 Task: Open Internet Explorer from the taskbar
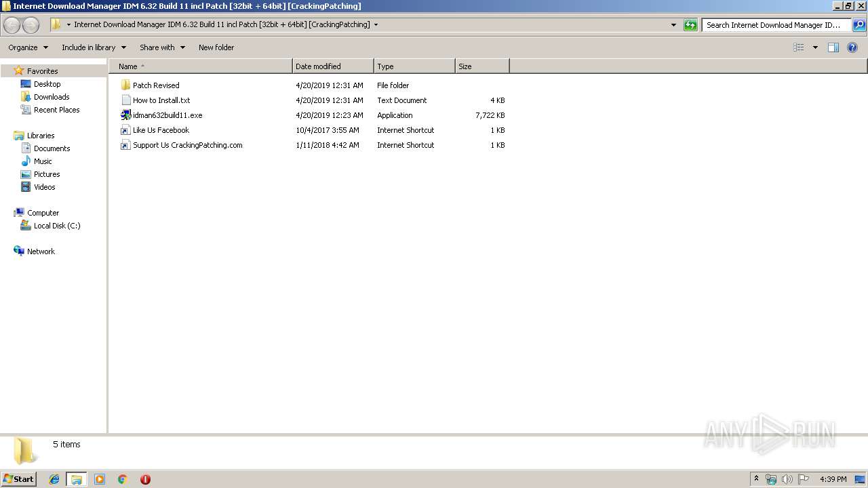(54, 479)
